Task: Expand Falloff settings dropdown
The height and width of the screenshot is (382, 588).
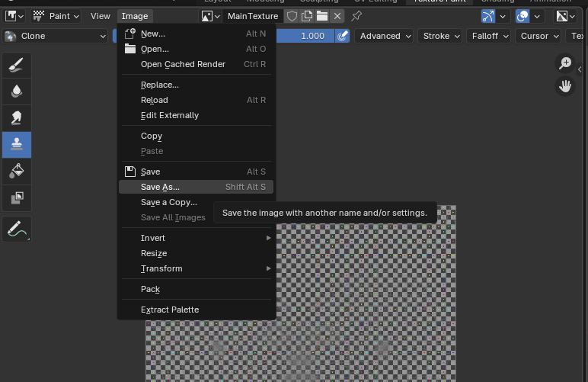Action: coord(489,36)
